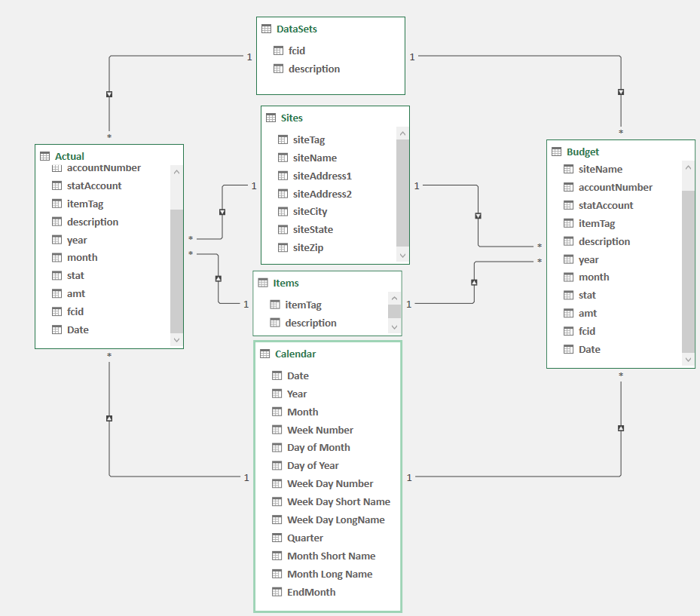
Task: Select the Items table title
Action: pos(286,283)
